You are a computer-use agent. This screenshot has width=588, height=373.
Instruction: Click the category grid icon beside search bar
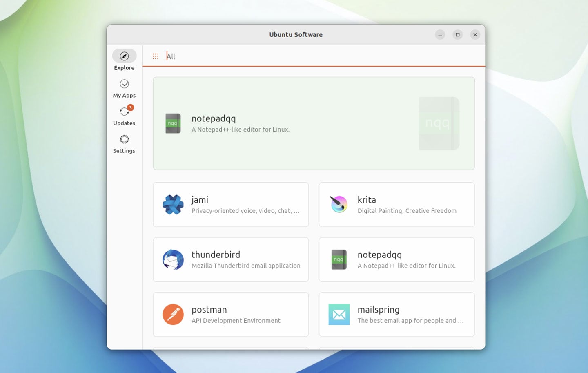point(155,56)
